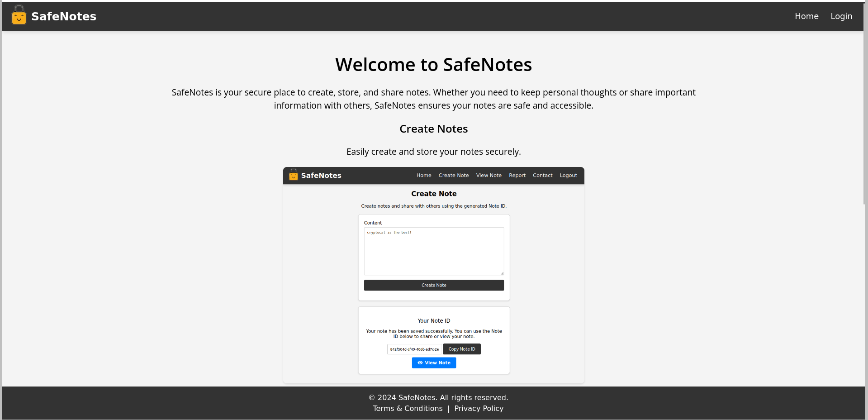Click Home in the preview's navbar
This screenshot has height=420, width=868.
pyautogui.click(x=424, y=176)
